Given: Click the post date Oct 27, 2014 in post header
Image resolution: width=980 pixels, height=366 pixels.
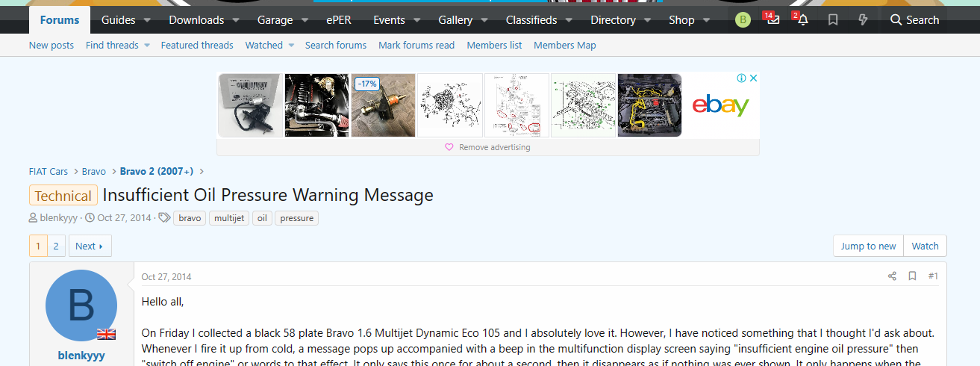Looking at the screenshot, I should click(x=166, y=277).
